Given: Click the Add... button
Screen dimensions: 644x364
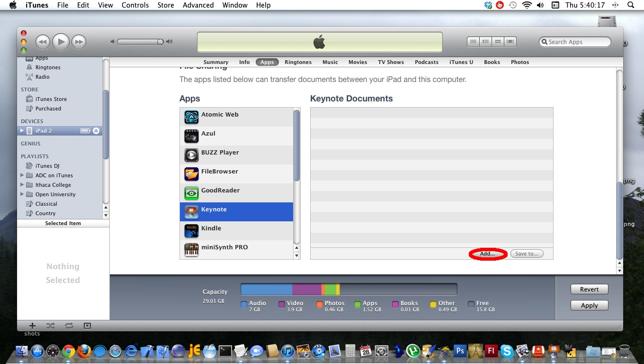Looking at the screenshot, I should pos(488,254).
